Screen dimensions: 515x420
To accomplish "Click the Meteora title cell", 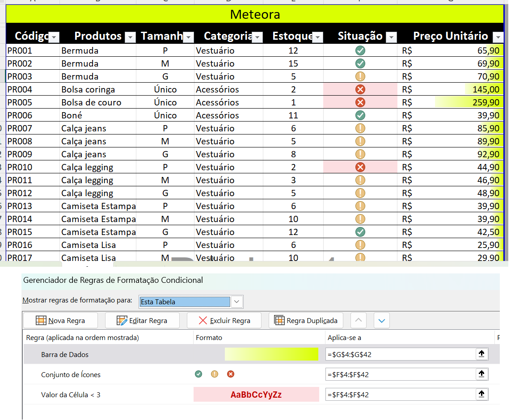I will click(255, 14).
